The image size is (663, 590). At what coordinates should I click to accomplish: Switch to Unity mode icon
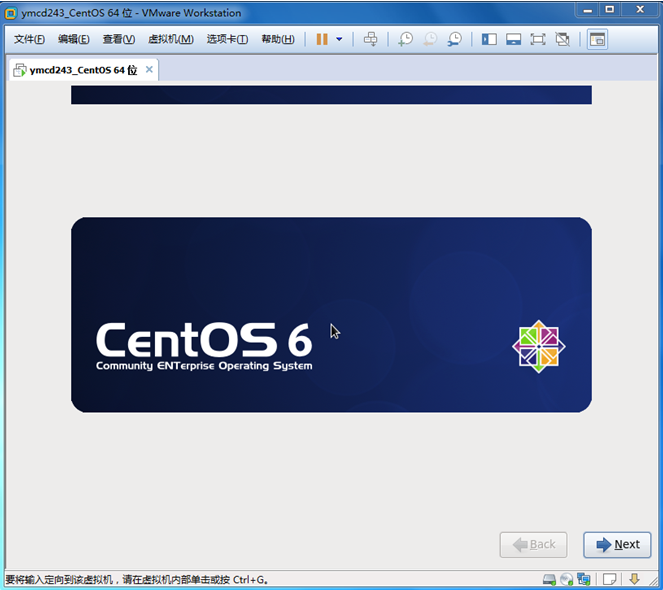[x=562, y=39]
